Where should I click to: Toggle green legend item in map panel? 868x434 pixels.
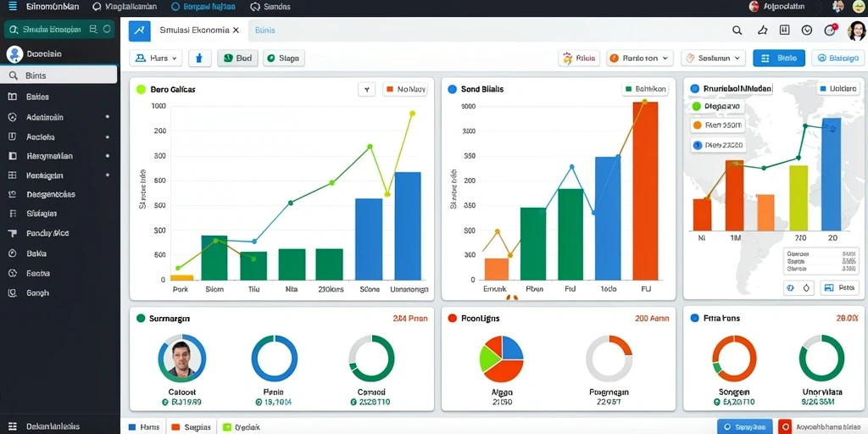click(x=717, y=106)
